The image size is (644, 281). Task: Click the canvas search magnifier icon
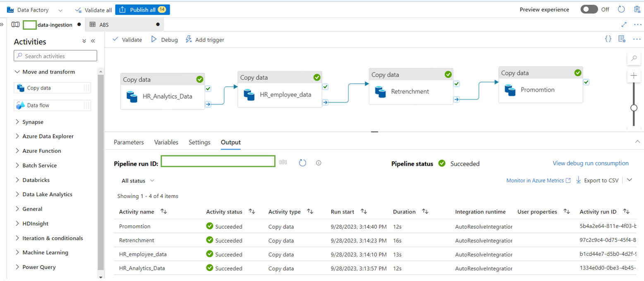(634, 59)
